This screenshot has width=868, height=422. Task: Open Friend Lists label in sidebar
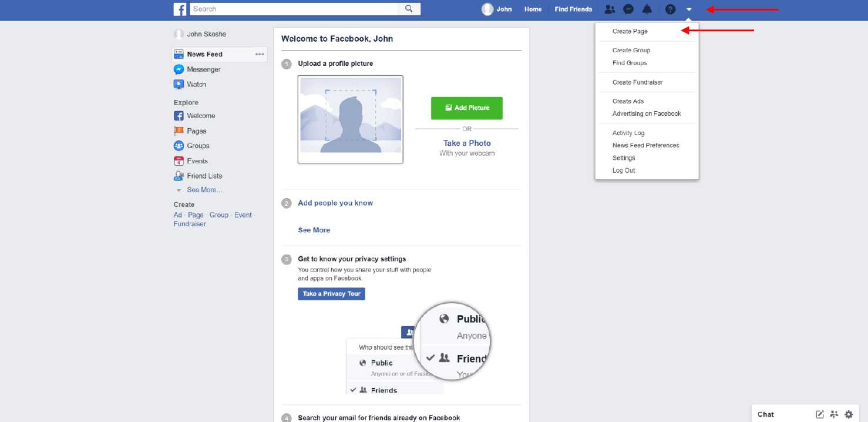(204, 176)
